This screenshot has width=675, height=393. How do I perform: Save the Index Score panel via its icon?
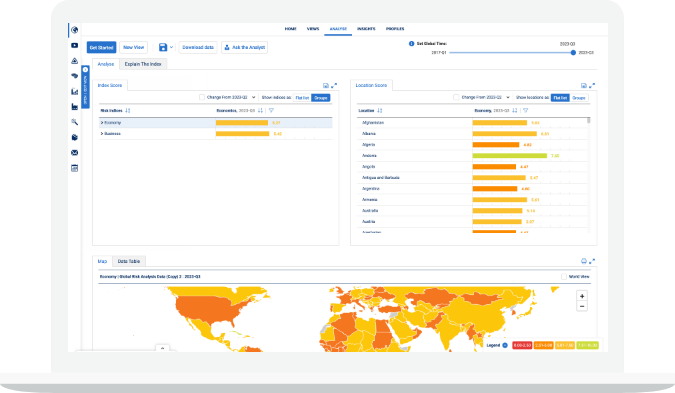tap(326, 86)
